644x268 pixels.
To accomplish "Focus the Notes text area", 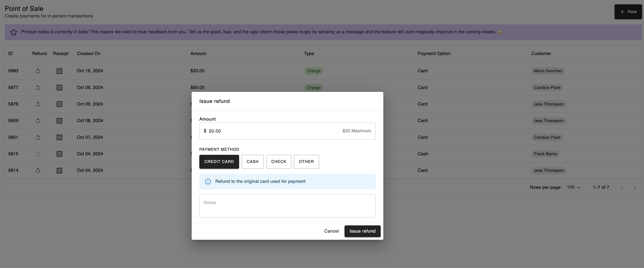I will [287, 206].
